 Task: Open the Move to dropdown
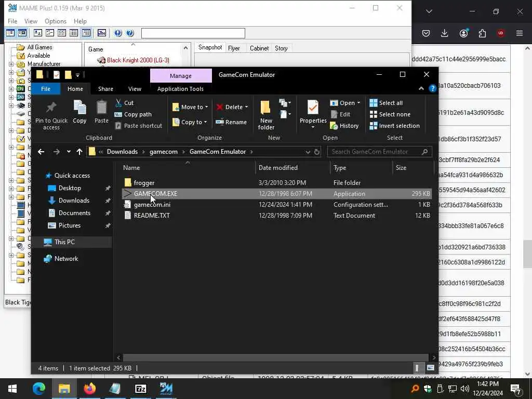click(x=190, y=107)
